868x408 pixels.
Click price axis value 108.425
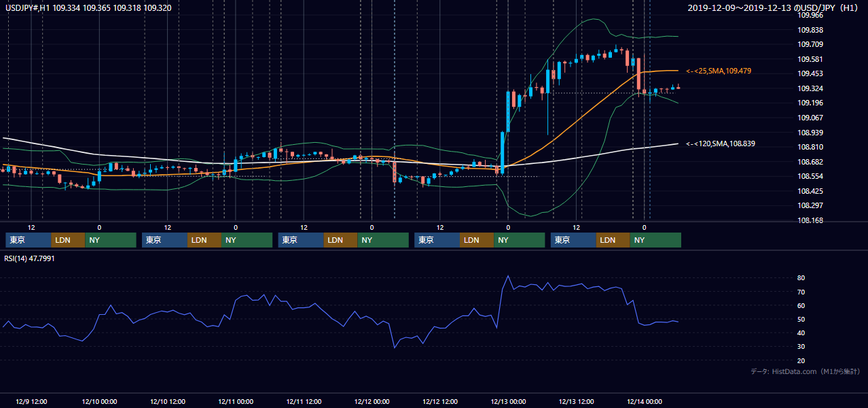810,191
